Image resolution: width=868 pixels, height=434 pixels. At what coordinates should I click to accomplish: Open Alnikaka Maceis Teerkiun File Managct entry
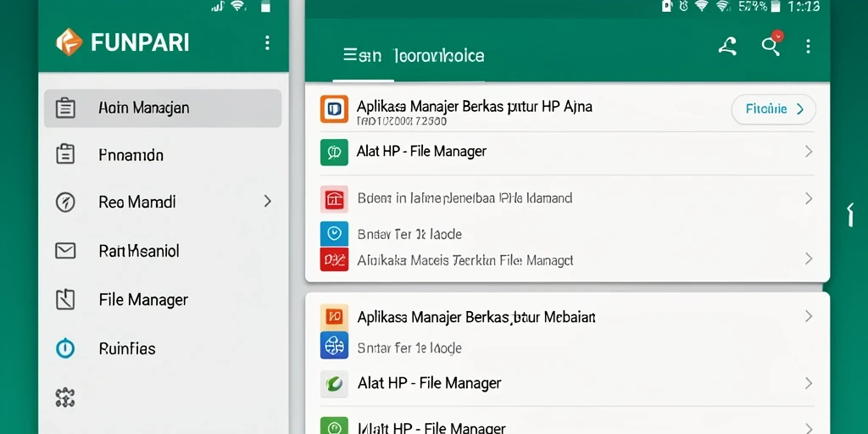pos(465,259)
